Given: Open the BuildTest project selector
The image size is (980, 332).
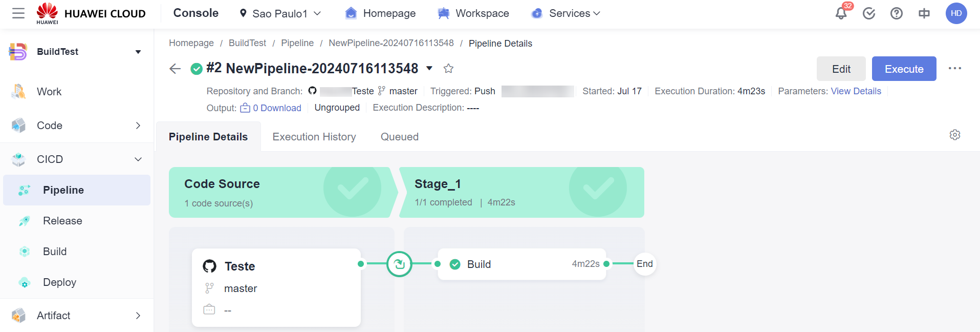Looking at the screenshot, I should 77,52.
